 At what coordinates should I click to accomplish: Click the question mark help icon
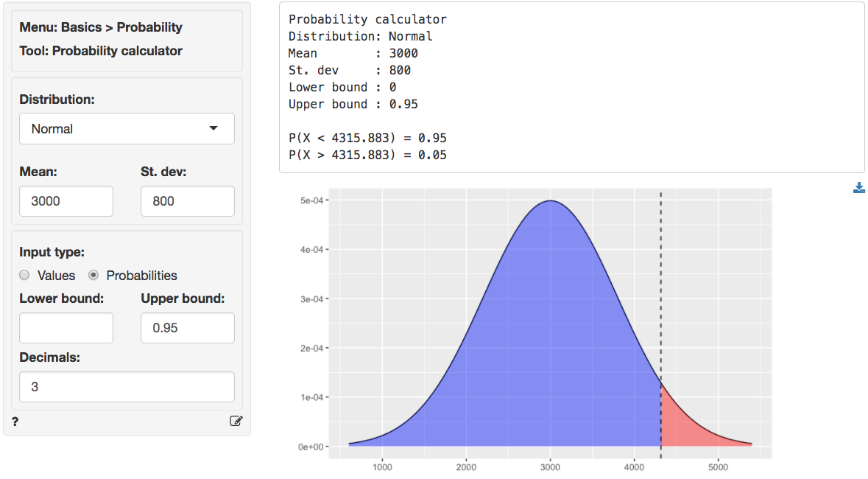pos(15,422)
